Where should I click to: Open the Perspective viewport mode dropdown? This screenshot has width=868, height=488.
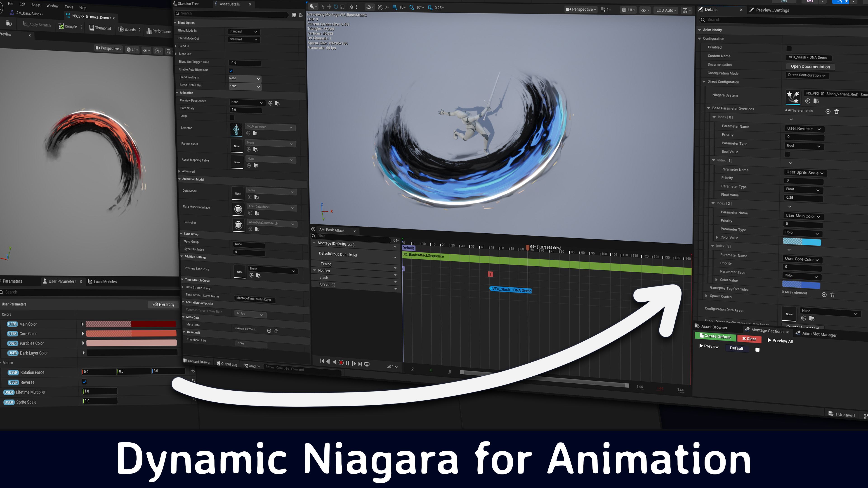tap(580, 9)
